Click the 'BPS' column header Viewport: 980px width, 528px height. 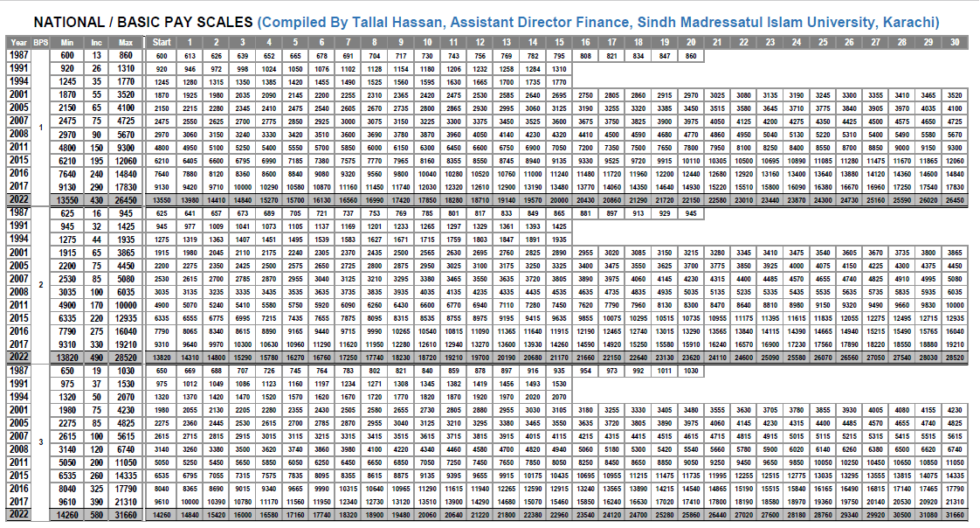pos(41,43)
